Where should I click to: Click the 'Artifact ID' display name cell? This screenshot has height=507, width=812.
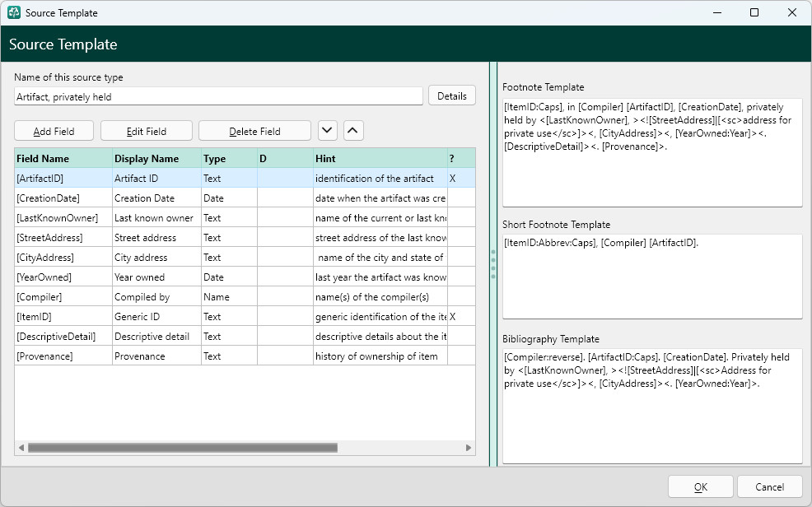click(157, 178)
